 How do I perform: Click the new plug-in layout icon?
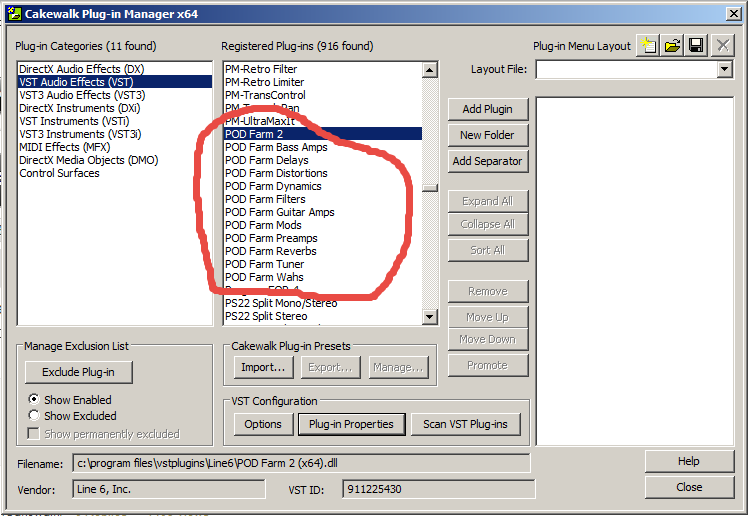650,45
